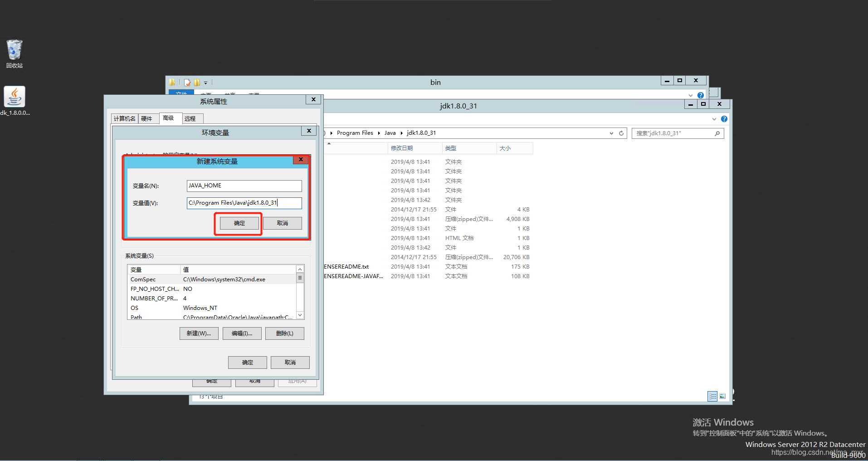This screenshot has height=461, width=868.
Task: Switch to details view icon at bottom right
Action: click(712, 396)
